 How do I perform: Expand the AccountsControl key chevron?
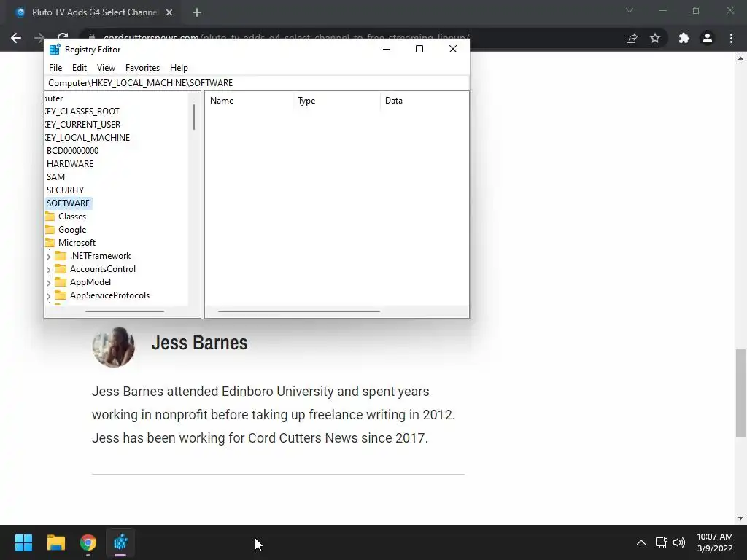(49, 270)
